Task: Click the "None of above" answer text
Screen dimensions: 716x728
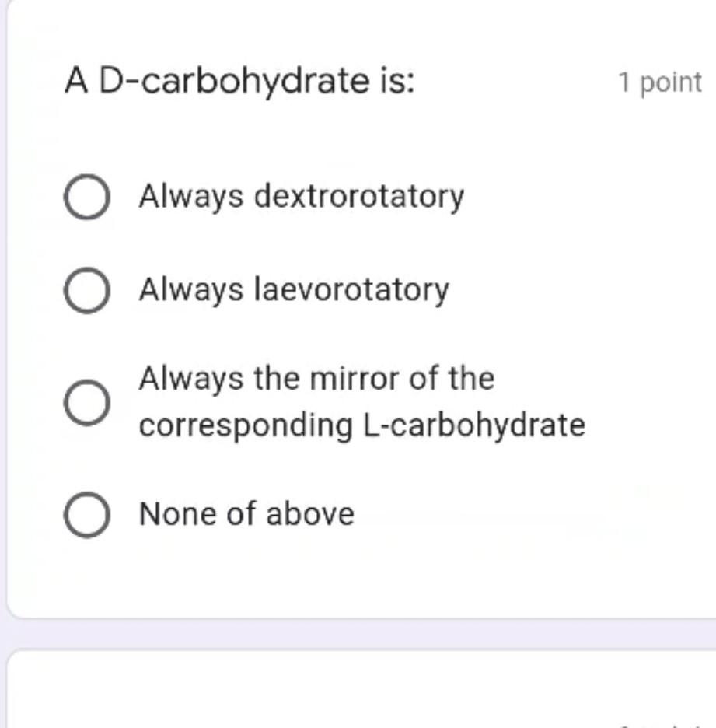Action: 246,513
